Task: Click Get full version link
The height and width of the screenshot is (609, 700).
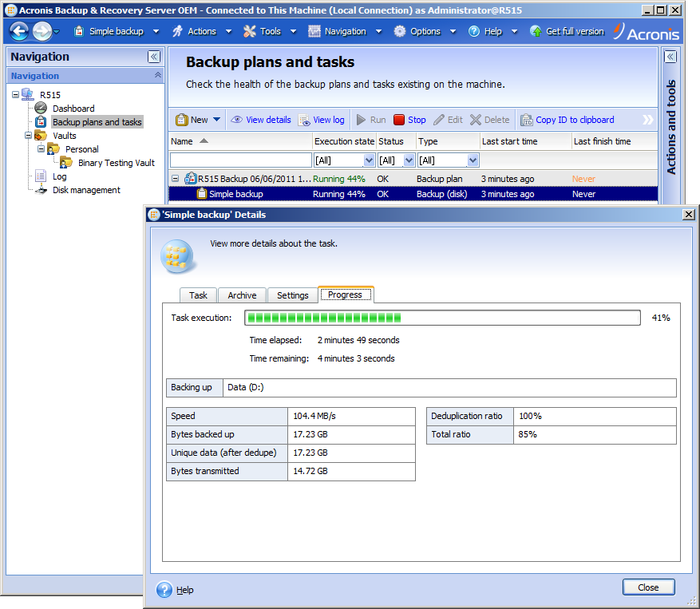Action: point(575,31)
